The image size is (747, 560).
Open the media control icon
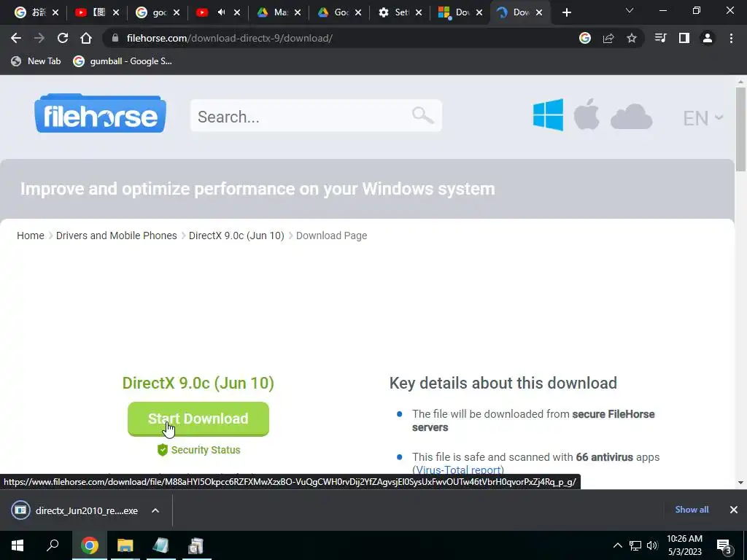660,38
